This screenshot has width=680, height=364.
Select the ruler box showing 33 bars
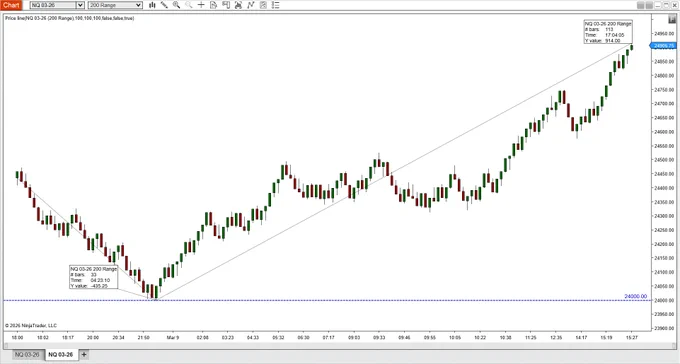coord(93,277)
